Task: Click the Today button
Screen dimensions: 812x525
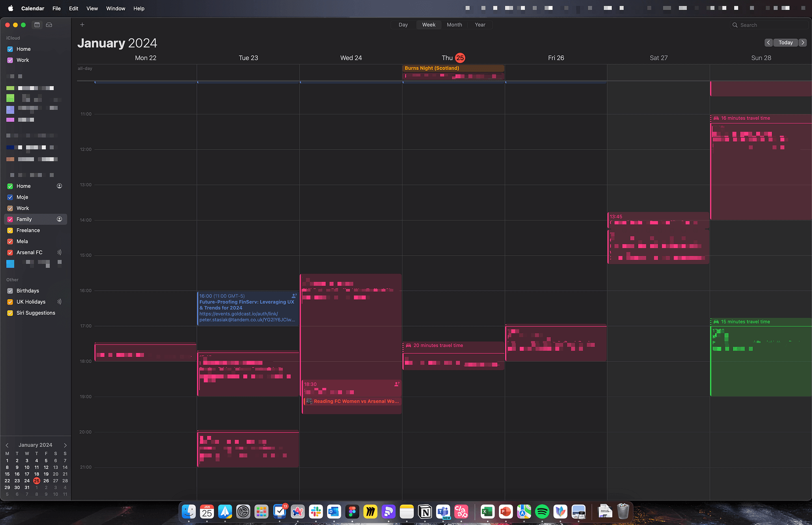Action: 785,43
